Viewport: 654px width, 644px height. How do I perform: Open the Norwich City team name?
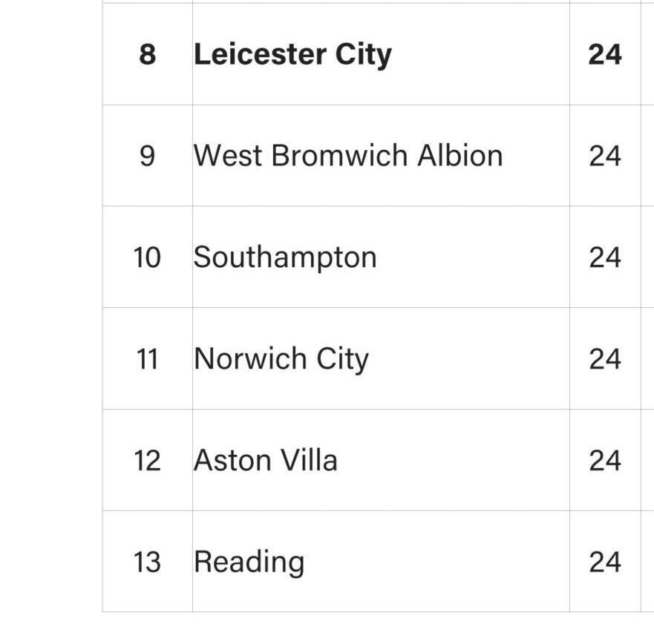[x=281, y=359]
